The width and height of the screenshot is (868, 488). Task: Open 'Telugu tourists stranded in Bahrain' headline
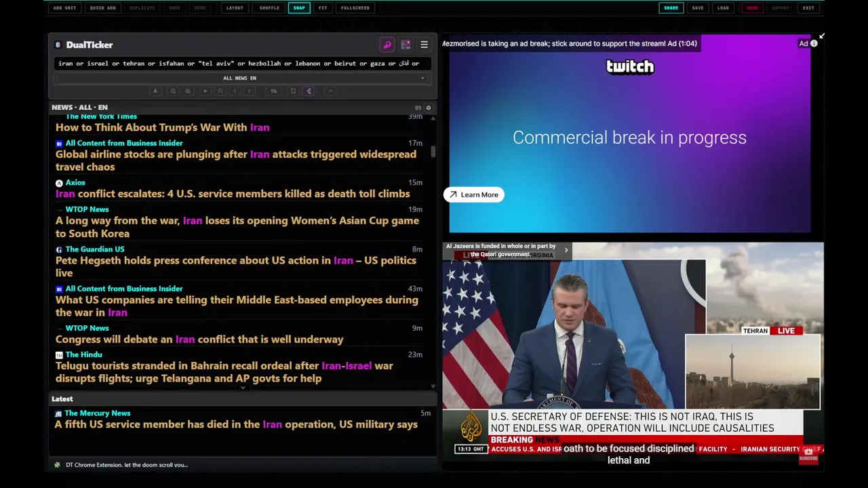click(x=224, y=372)
